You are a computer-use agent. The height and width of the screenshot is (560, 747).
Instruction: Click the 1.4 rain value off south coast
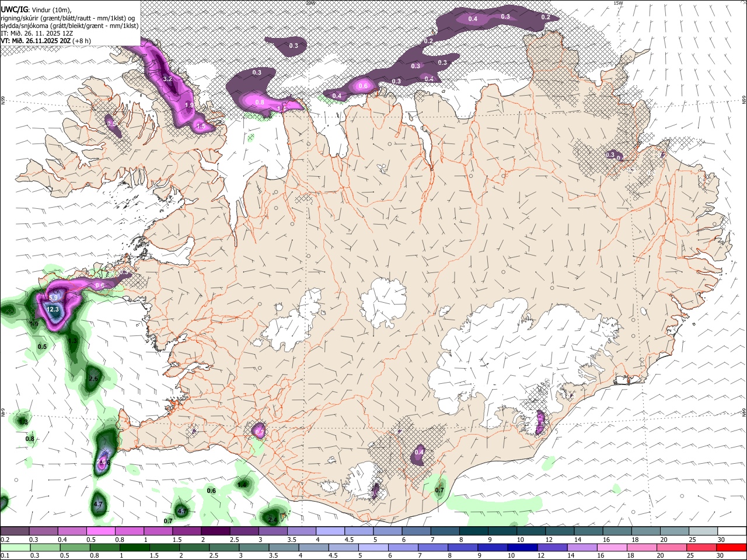[242, 484]
